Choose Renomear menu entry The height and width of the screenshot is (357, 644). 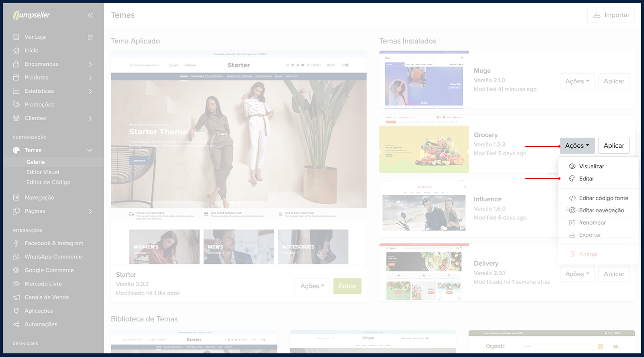pos(599,223)
